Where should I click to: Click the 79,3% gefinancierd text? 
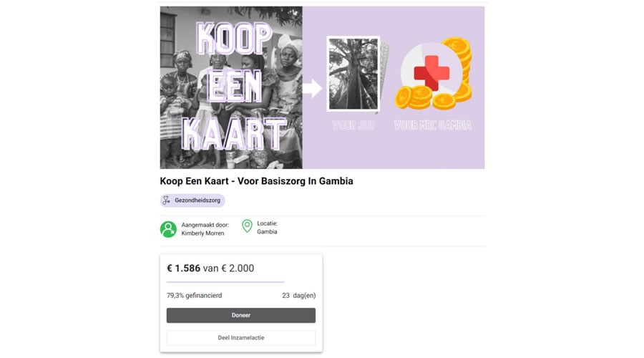[x=194, y=295]
